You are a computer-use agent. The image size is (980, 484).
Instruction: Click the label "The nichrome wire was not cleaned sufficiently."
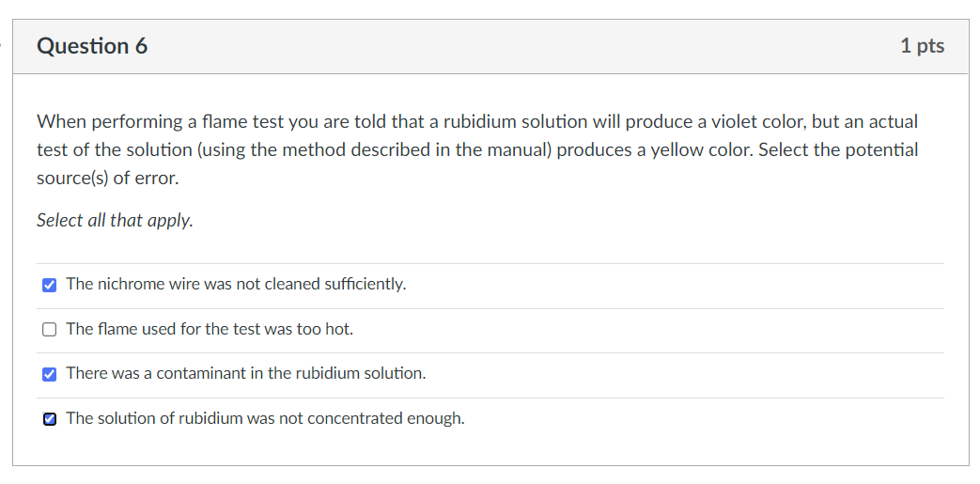(236, 284)
